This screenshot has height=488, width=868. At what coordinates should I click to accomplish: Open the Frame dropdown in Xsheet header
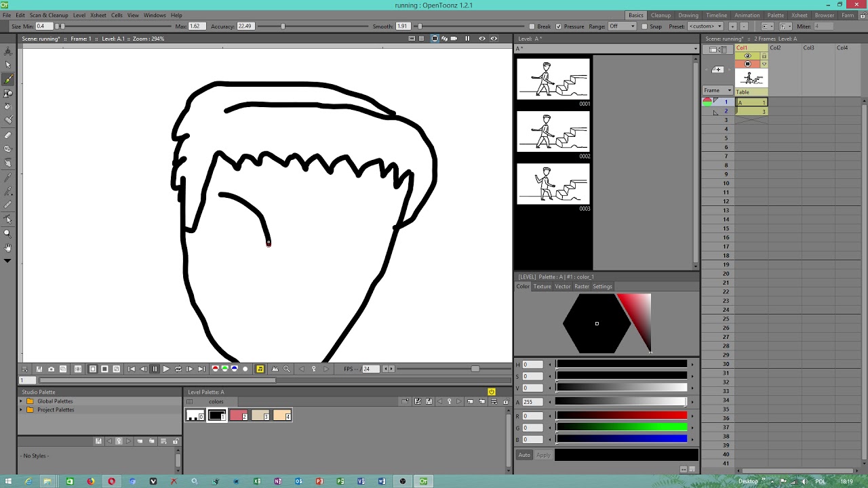tap(717, 90)
